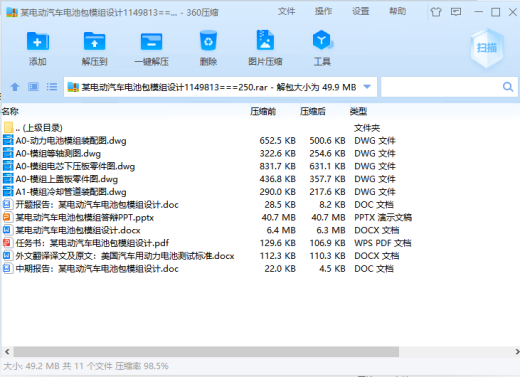Screen dimensions: 520x377
Task: Click the scrollbar right arrow
Action: pos(517,351)
